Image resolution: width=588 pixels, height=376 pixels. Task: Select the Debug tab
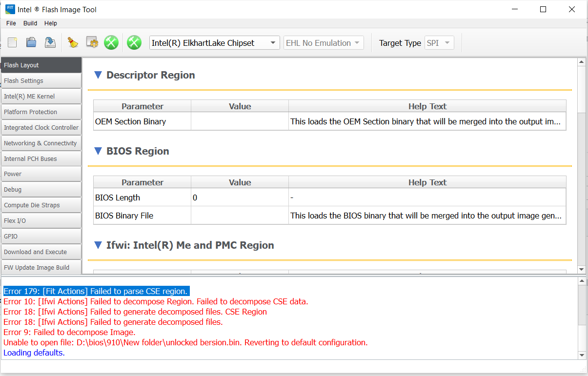[41, 190]
